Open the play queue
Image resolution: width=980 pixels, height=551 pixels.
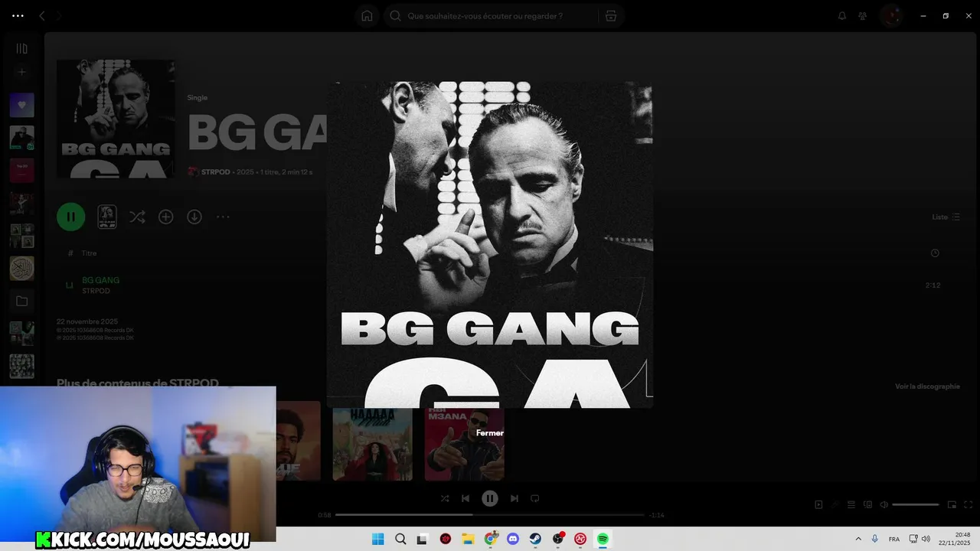pyautogui.click(x=851, y=505)
